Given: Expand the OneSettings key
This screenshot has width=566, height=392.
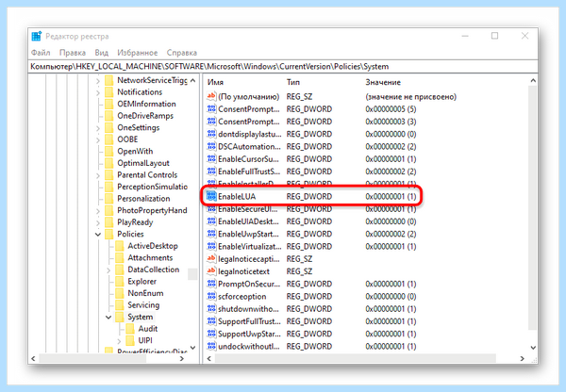Looking at the screenshot, I should coord(98,127).
